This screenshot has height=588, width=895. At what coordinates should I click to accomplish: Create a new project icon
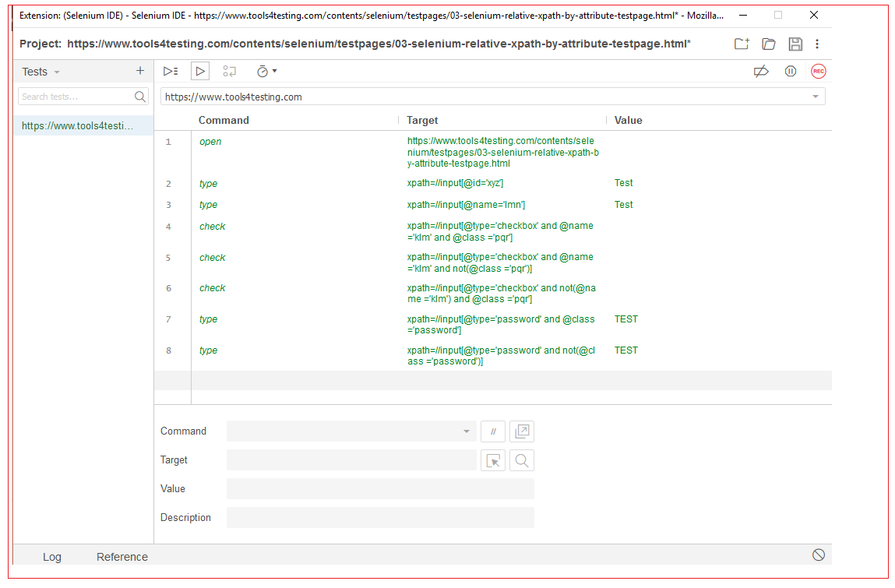coord(742,44)
